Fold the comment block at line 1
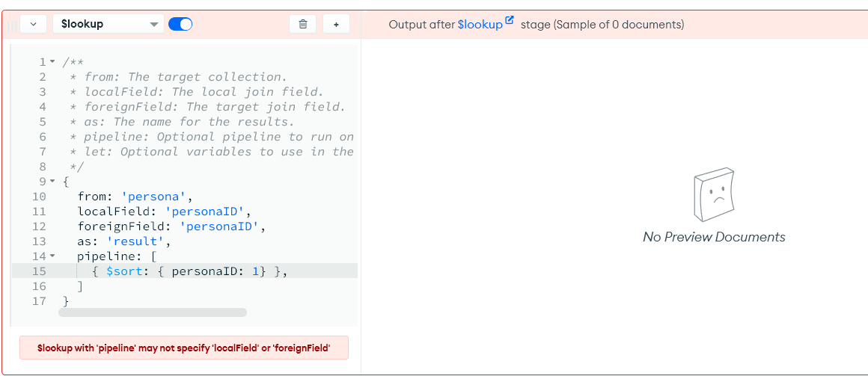This screenshot has height=376, width=868. tap(52, 61)
